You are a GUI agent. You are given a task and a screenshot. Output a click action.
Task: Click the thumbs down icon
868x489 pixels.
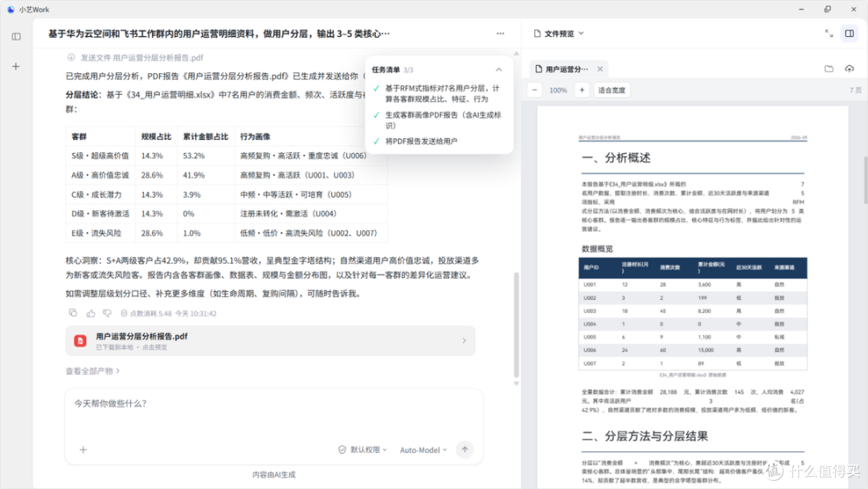pyautogui.click(x=108, y=314)
